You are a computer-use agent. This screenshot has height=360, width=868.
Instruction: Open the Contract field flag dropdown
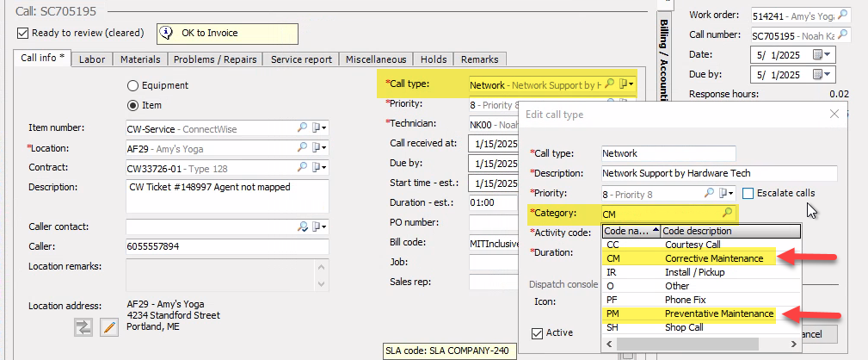coord(319,167)
